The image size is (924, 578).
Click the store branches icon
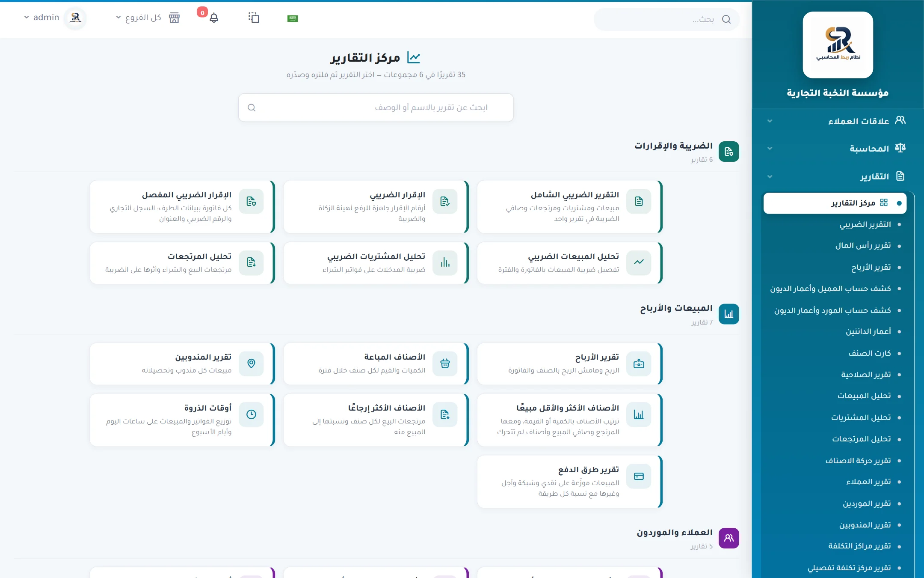point(174,18)
